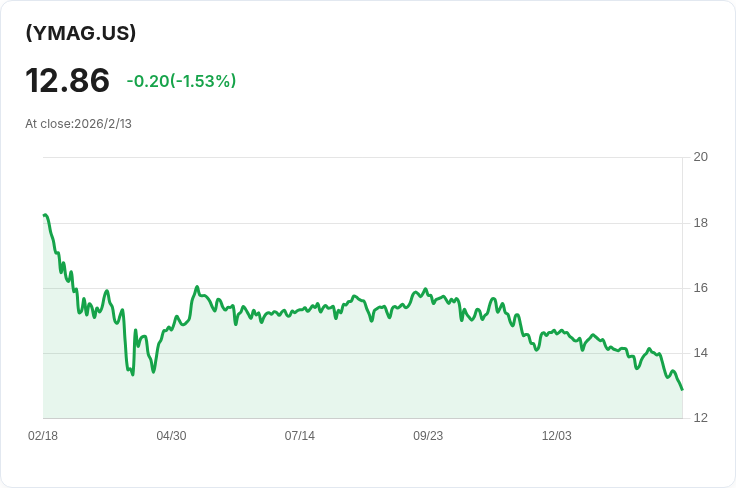Click the At close 2026/2/13 date label
This screenshot has width=736, height=488.
[x=78, y=124]
